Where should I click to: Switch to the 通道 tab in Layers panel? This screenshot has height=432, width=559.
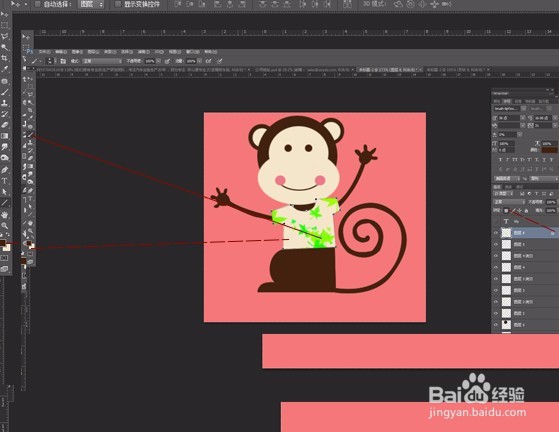click(x=509, y=187)
